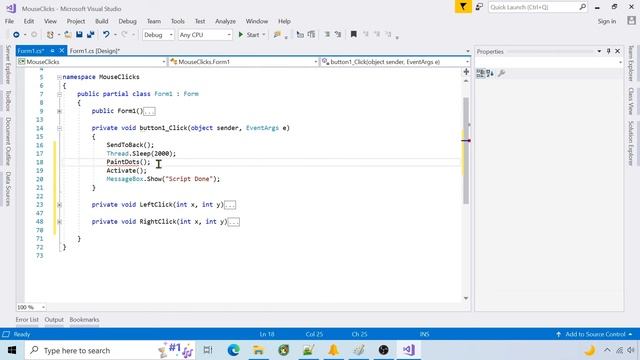Click the Categorized icon in the Properties panel
This screenshot has height=360, width=640.
coord(480,73)
